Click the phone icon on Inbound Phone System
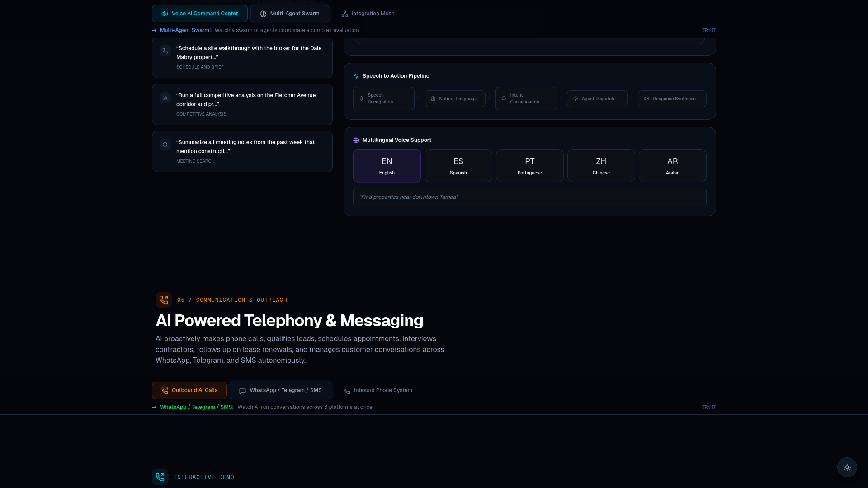Image resolution: width=868 pixels, height=488 pixels. coord(347,391)
